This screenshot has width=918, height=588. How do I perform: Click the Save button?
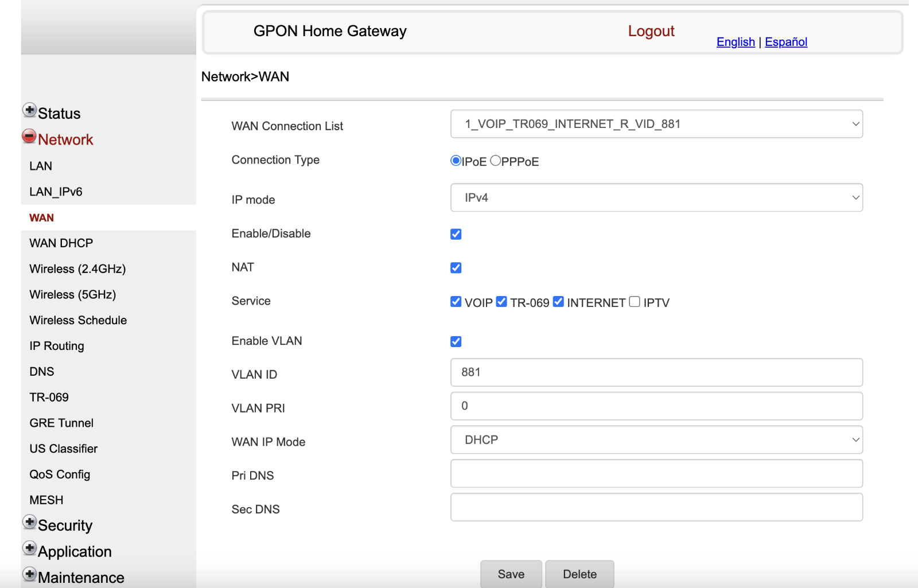click(x=511, y=574)
